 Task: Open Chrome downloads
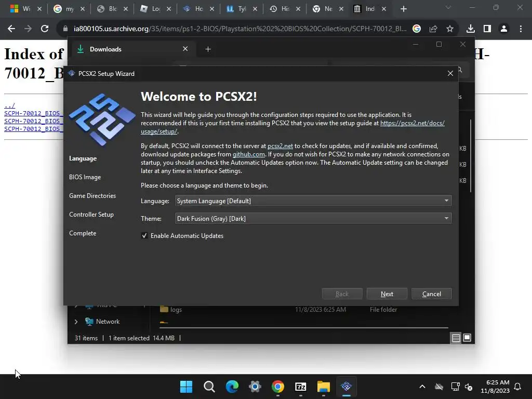pyautogui.click(x=471, y=29)
